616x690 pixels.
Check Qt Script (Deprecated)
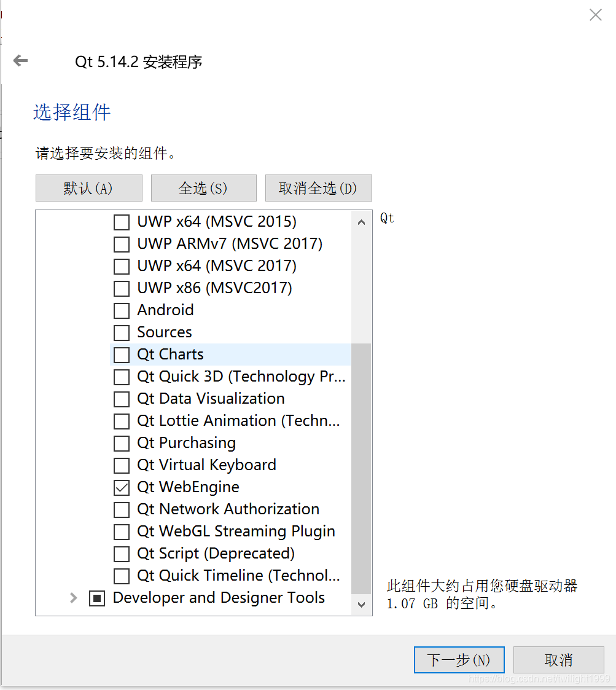[x=121, y=554]
